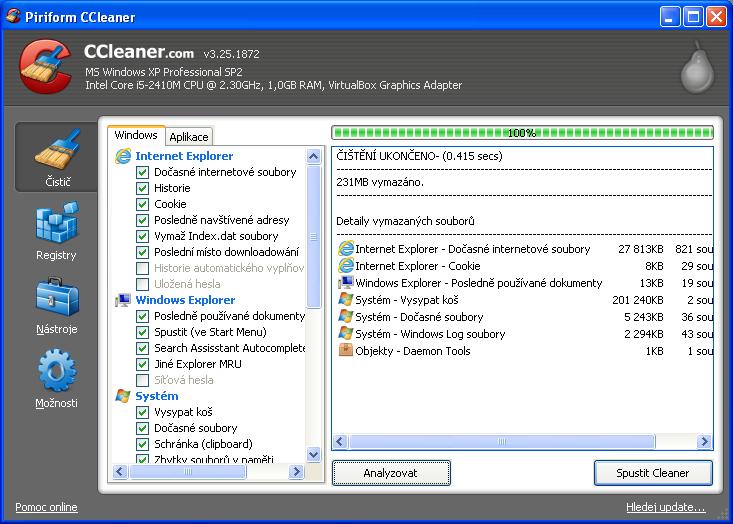Click the 100% progress bar
Image resolution: width=733 pixels, height=524 pixels.
(x=522, y=132)
